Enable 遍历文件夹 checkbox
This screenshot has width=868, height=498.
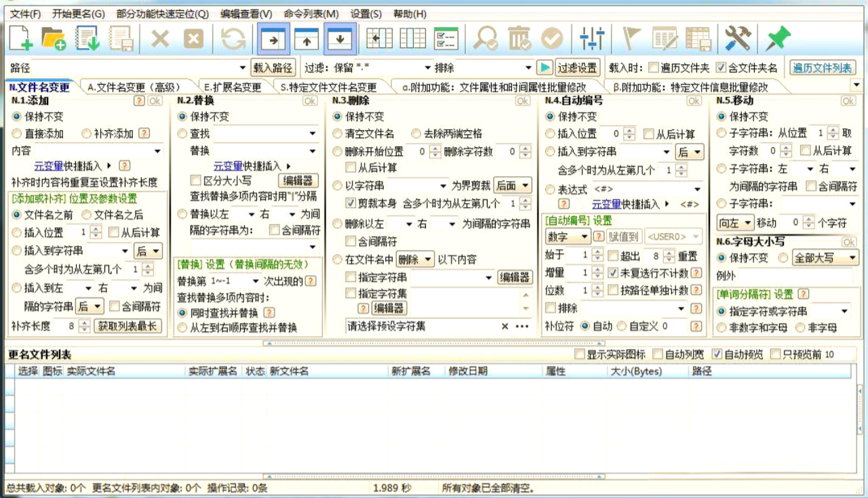[654, 68]
